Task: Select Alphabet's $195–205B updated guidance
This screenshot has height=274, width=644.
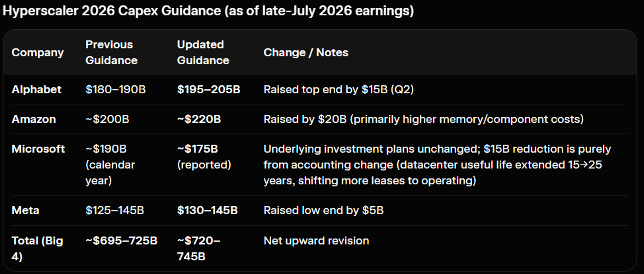Action: [x=209, y=89]
